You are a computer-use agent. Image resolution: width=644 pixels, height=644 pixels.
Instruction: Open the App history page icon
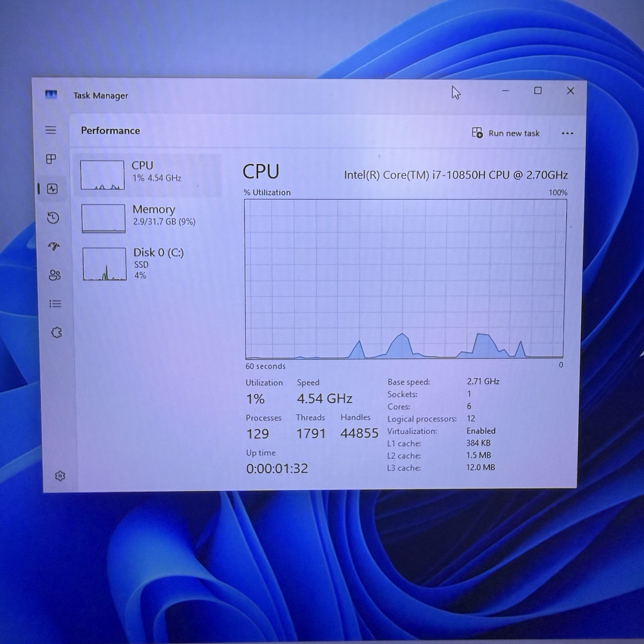click(53, 218)
